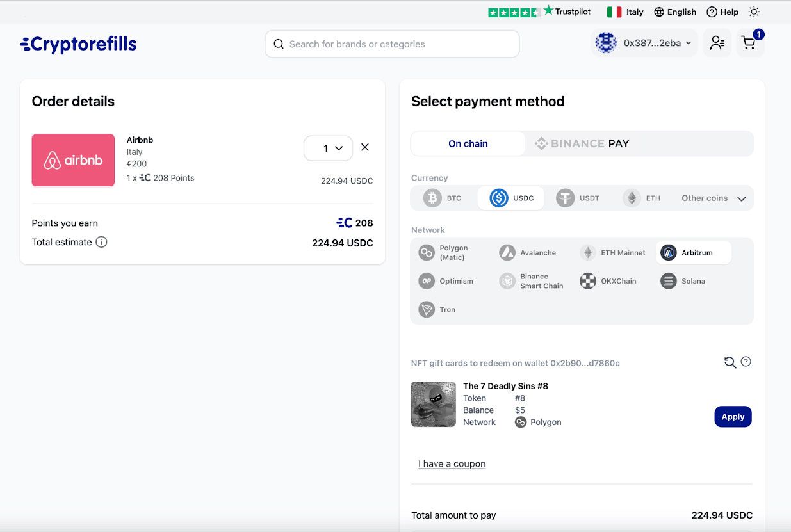Select the On chain tab
This screenshot has width=791, height=532.
(x=468, y=143)
